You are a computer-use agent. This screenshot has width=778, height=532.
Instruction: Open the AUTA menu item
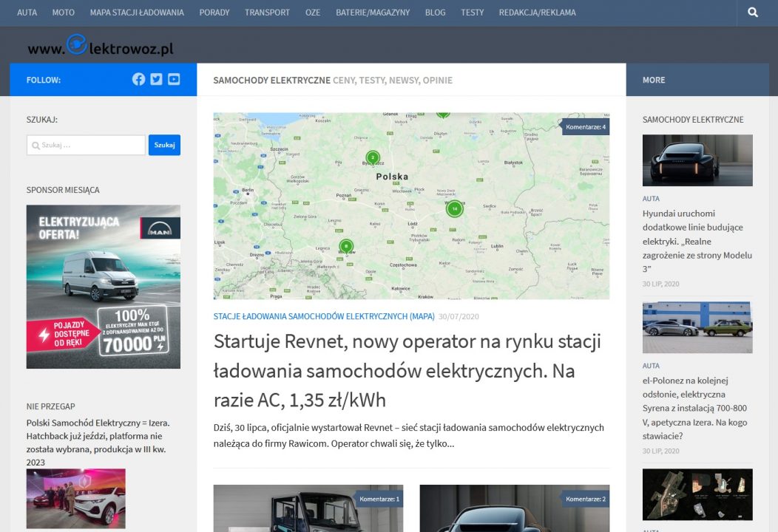(x=27, y=13)
